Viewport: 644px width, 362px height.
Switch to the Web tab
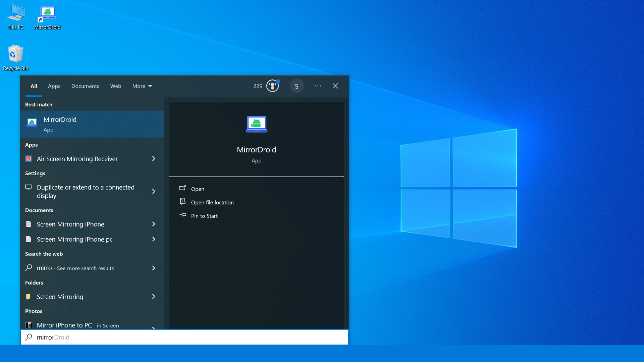point(116,86)
